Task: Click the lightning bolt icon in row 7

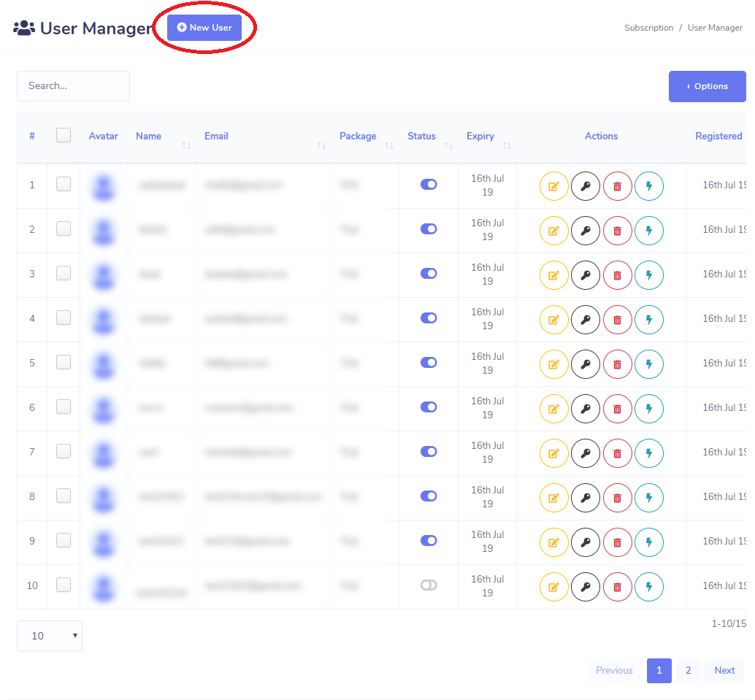Action: tap(648, 453)
